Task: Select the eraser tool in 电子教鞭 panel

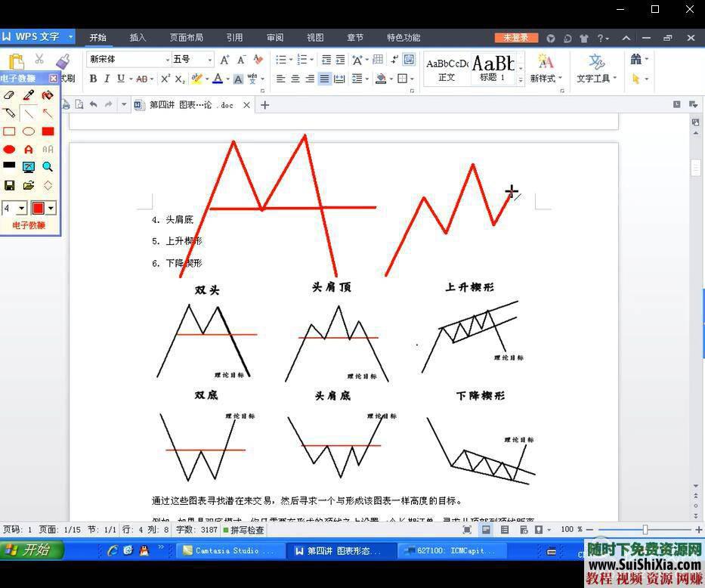Action: pos(9,95)
